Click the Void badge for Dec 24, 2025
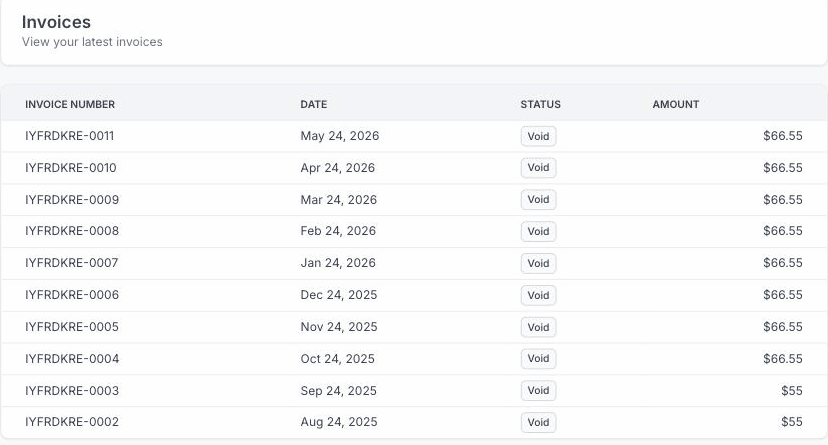This screenshot has width=828, height=445. point(538,295)
